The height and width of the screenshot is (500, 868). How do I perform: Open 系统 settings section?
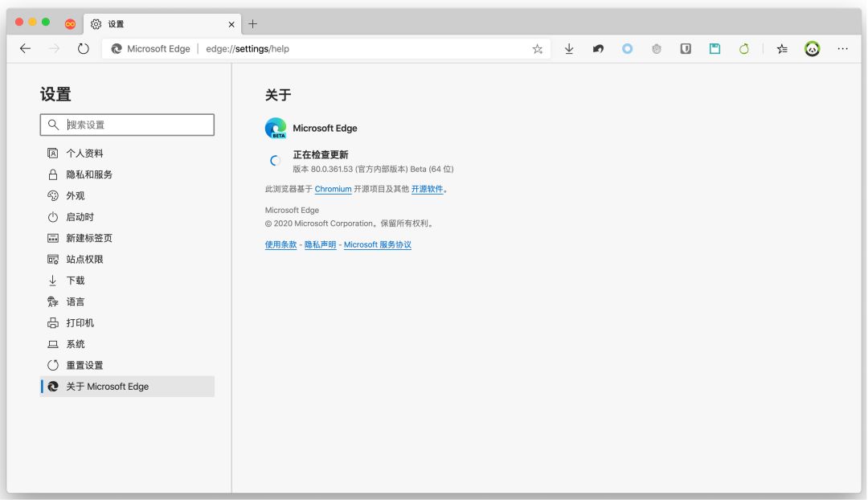[127, 344]
